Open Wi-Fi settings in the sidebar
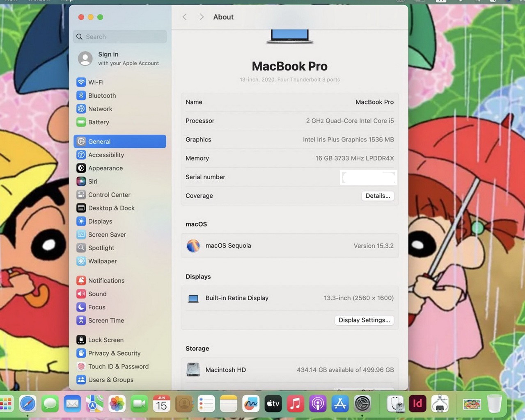Screen dimensions: 525x420 pos(120,82)
